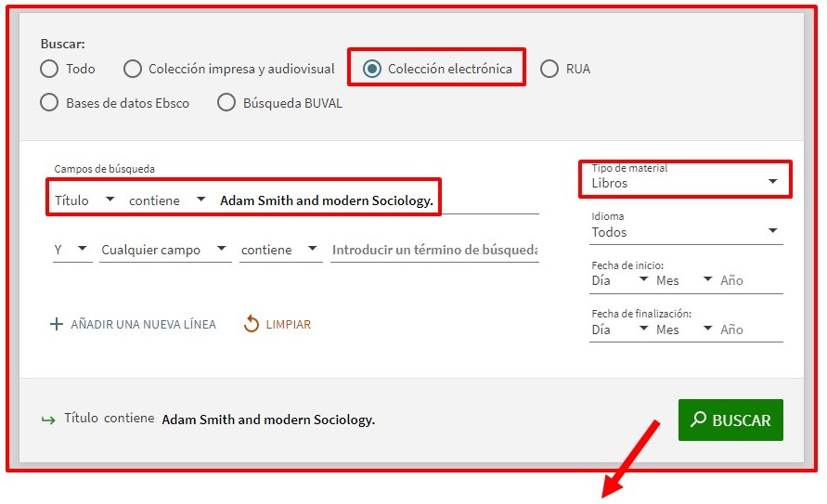Click the Limpiar reset arrow icon
Image resolution: width=827 pixels, height=504 pixels.
point(252,324)
